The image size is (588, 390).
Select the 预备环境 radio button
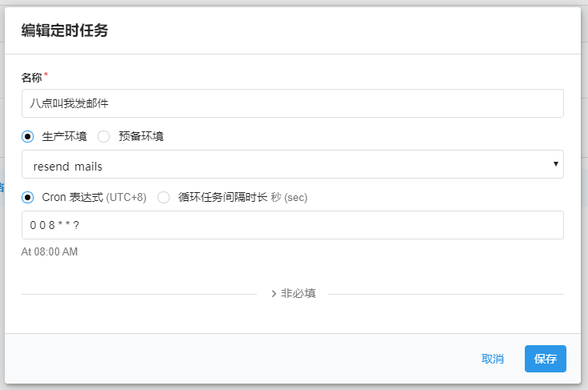(x=103, y=136)
